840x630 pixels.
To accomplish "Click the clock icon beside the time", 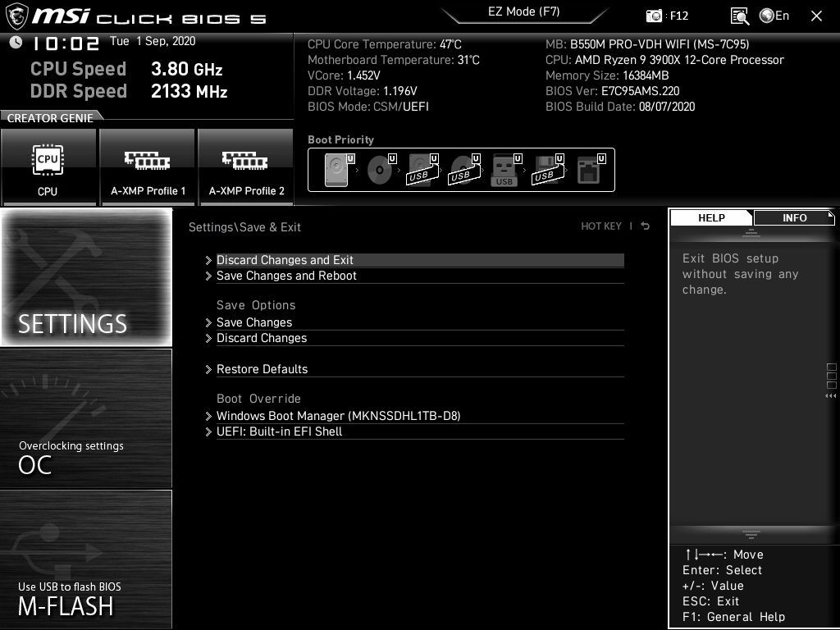I will coord(16,43).
